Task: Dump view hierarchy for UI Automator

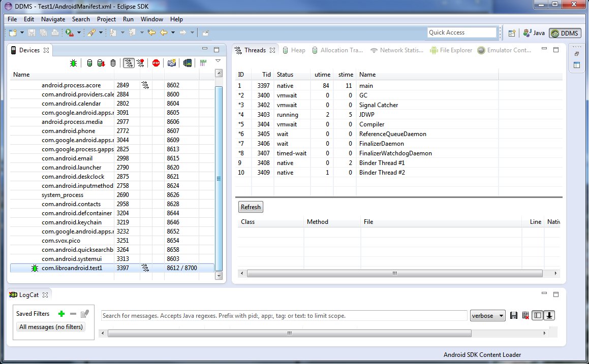Action: 188,63
